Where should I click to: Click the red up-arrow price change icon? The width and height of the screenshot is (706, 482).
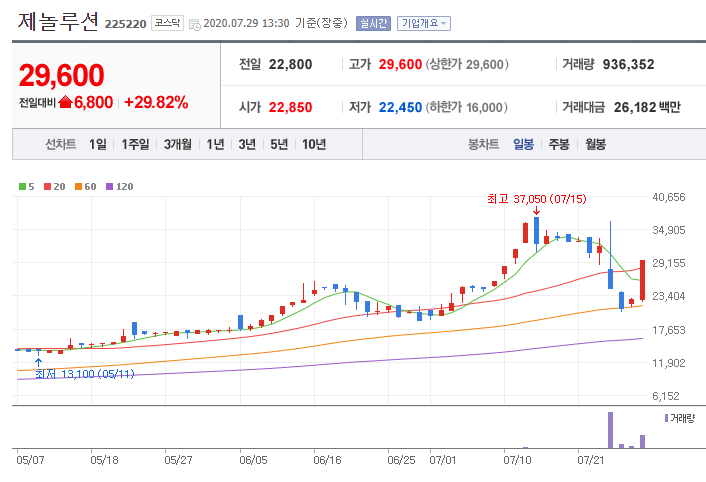tap(65, 102)
